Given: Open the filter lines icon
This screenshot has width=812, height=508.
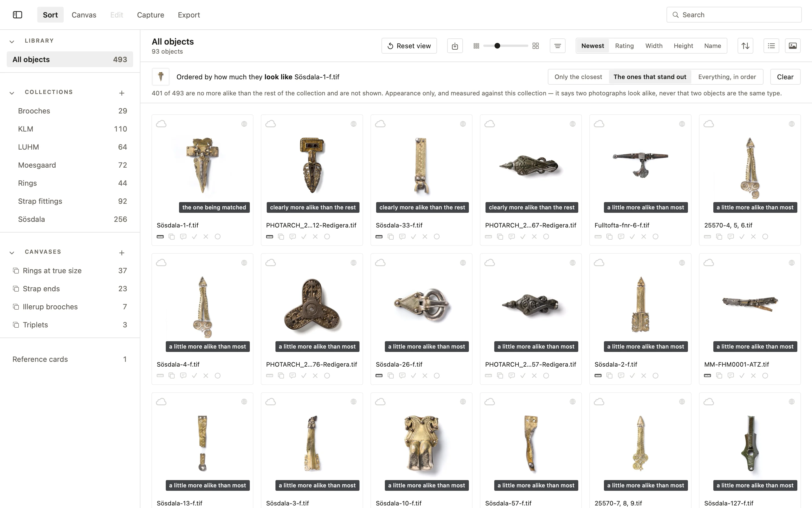Looking at the screenshot, I should point(557,46).
